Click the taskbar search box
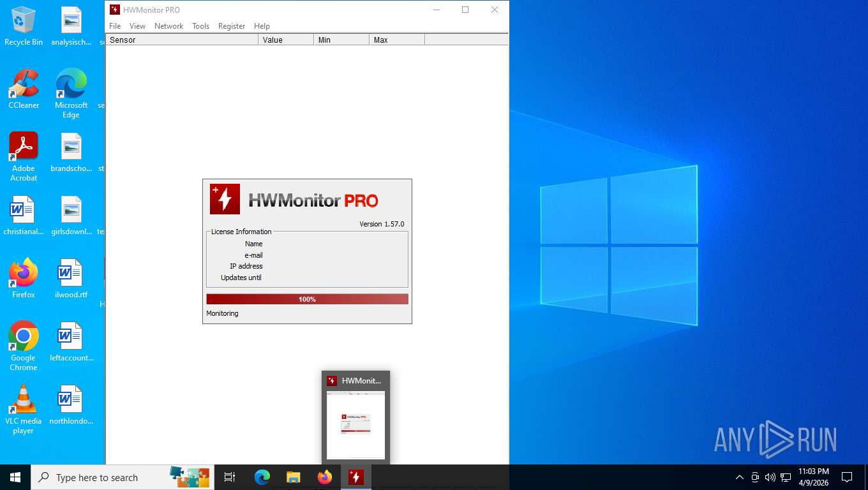868x490 pixels. (122, 477)
